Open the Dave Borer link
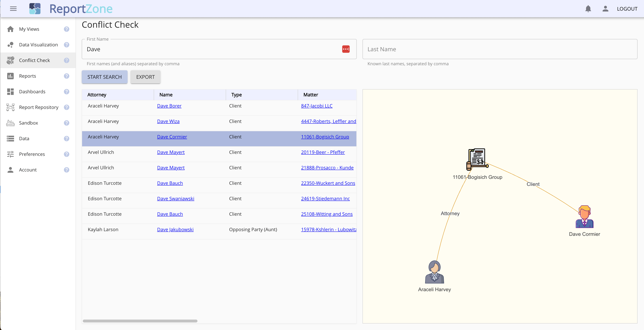This screenshot has width=644, height=330. [169, 106]
